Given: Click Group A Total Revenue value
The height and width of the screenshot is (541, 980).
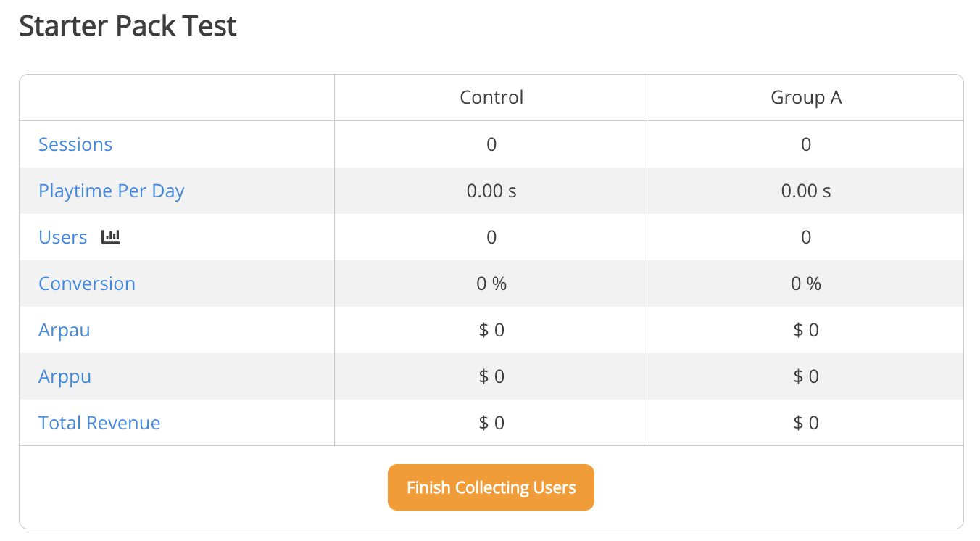Looking at the screenshot, I should [x=806, y=423].
